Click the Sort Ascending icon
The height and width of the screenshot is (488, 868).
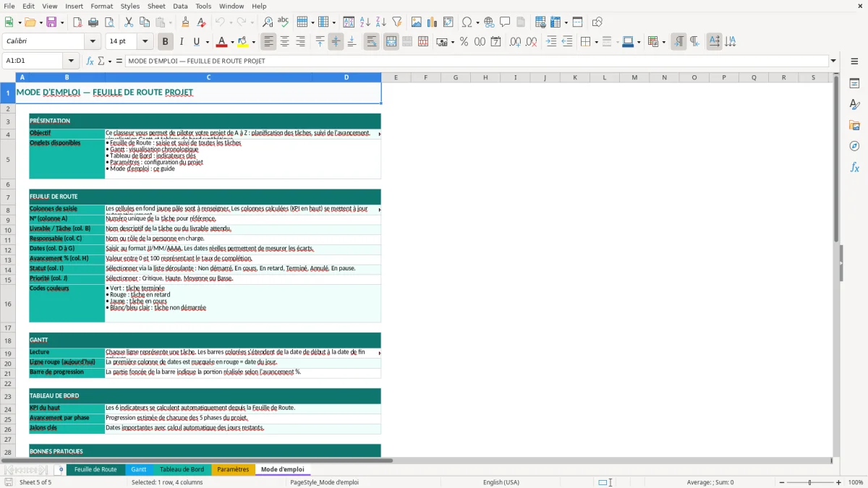click(x=365, y=22)
